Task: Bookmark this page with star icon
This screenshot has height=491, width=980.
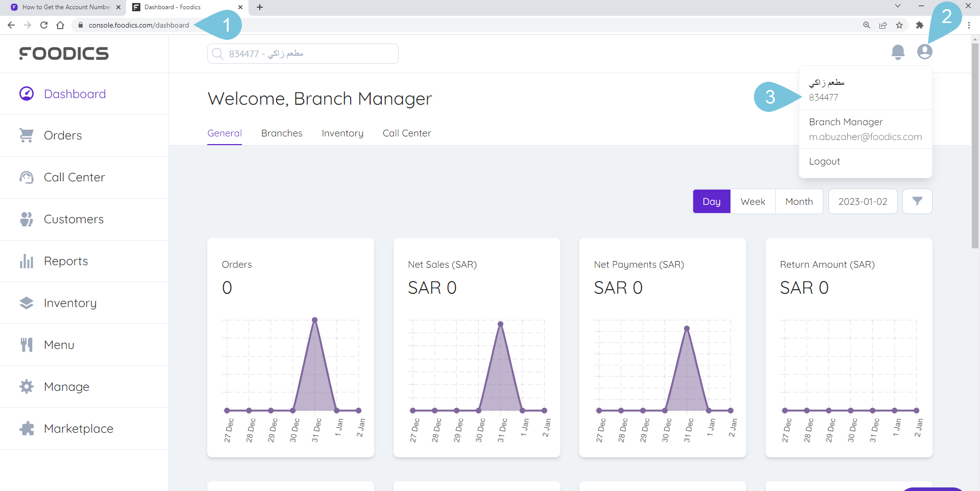Action: pos(899,25)
